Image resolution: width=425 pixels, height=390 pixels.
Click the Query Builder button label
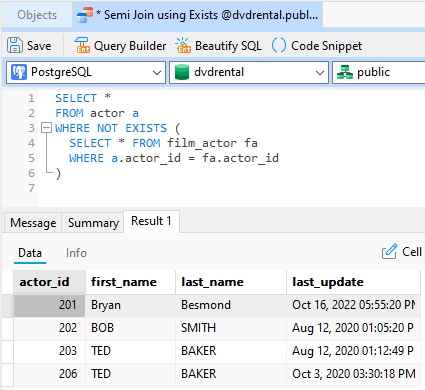pyautogui.click(x=130, y=46)
